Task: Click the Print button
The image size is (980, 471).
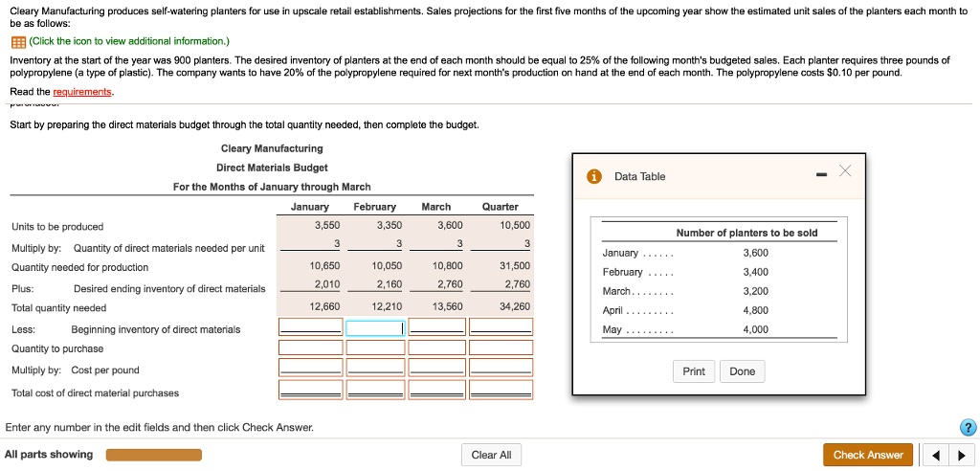Action: pyautogui.click(x=694, y=371)
